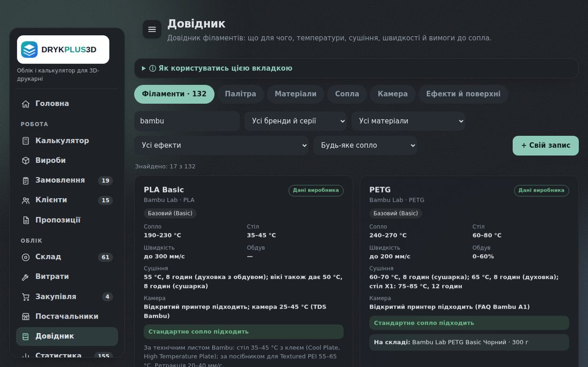
Task: Click the home icon beside Головна
Action: [x=26, y=104]
